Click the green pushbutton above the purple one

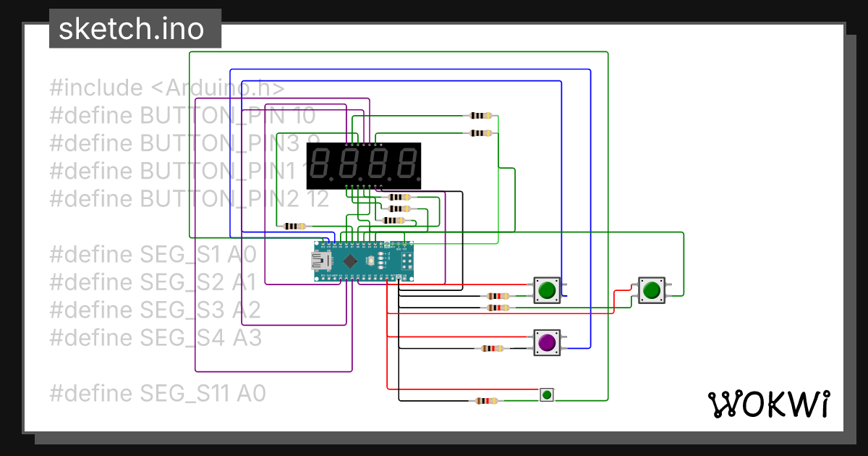coord(547,290)
